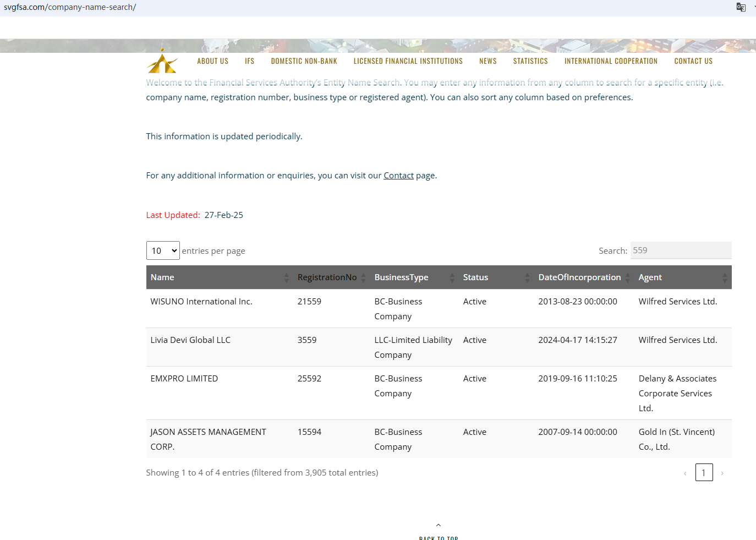
Task: Click the back to top arrow icon
Action: point(439,525)
